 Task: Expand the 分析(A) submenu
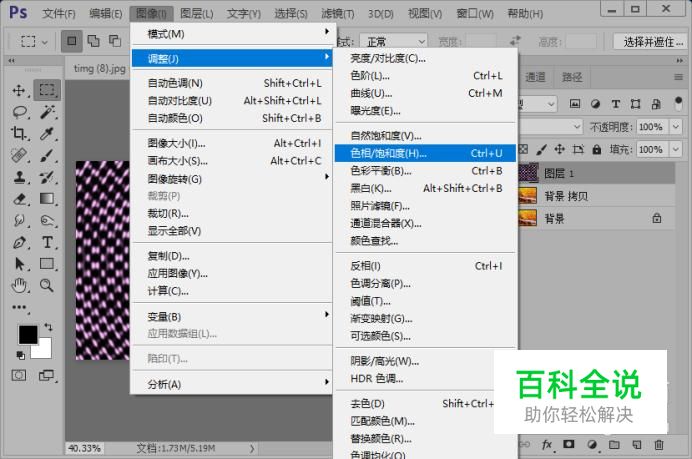pyautogui.click(x=232, y=384)
